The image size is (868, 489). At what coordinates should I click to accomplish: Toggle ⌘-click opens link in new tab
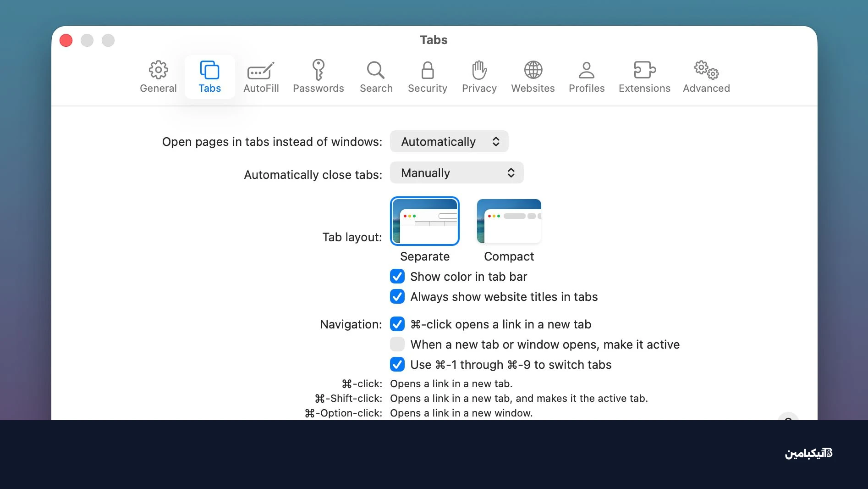pyautogui.click(x=397, y=324)
